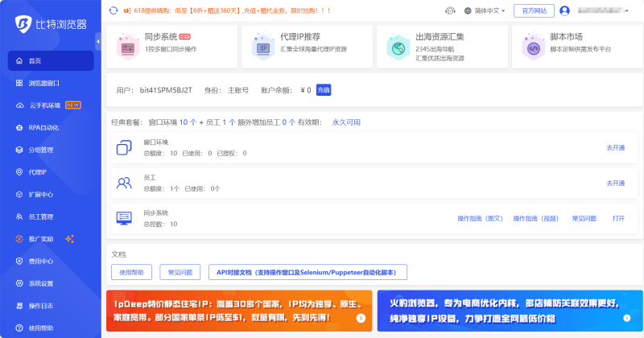
Task: Open the IpDeep orange banner
Action: click(239, 311)
